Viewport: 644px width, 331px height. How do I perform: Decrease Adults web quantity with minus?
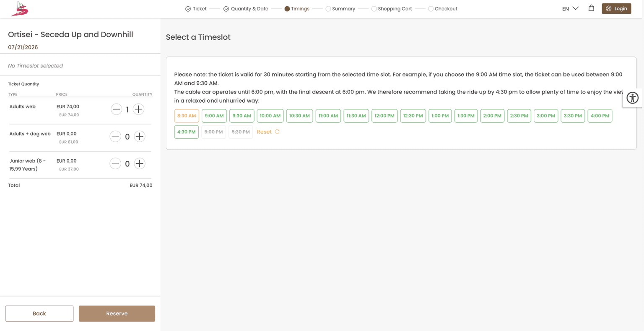(116, 109)
